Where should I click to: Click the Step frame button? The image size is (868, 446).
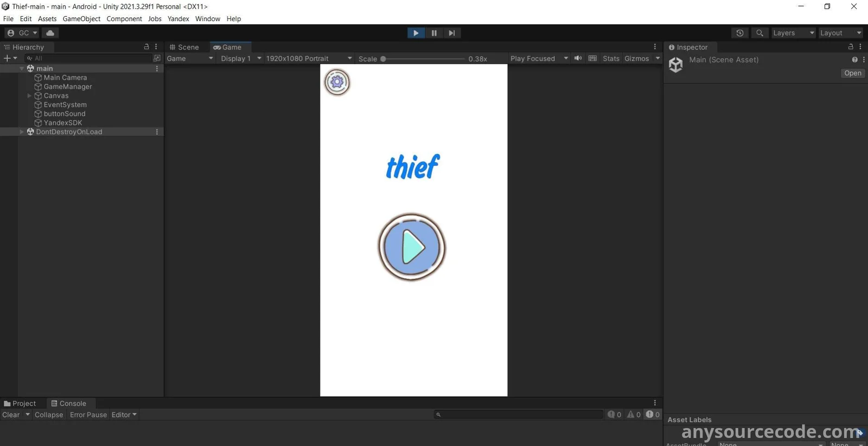(451, 33)
